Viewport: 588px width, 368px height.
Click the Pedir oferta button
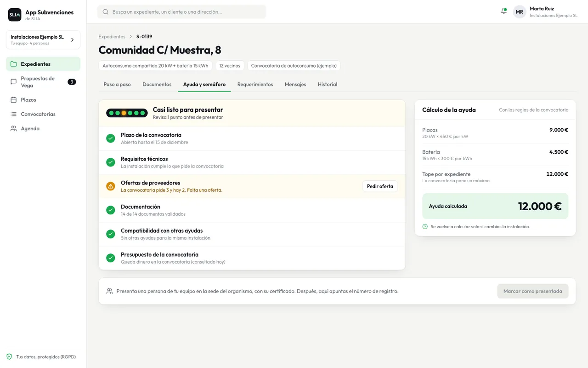click(380, 186)
